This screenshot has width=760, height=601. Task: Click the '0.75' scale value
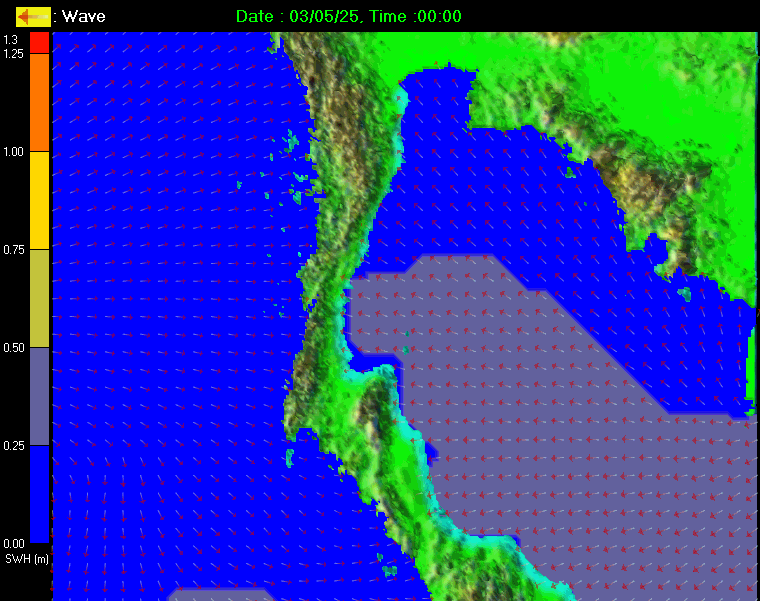point(14,250)
